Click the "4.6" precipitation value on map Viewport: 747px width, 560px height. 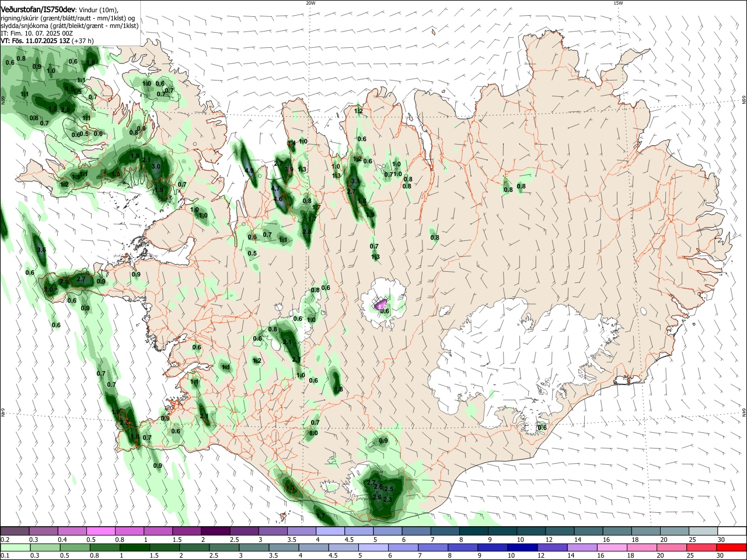coord(278,199)
